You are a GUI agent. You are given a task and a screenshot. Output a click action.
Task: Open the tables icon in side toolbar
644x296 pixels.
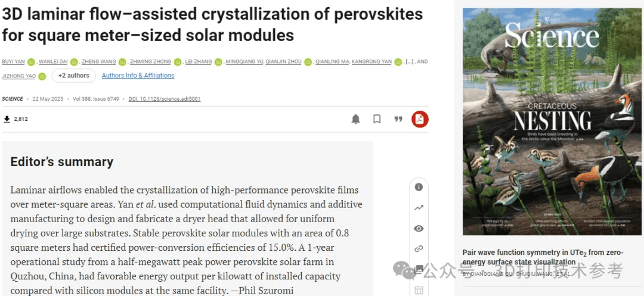(419, 290)
